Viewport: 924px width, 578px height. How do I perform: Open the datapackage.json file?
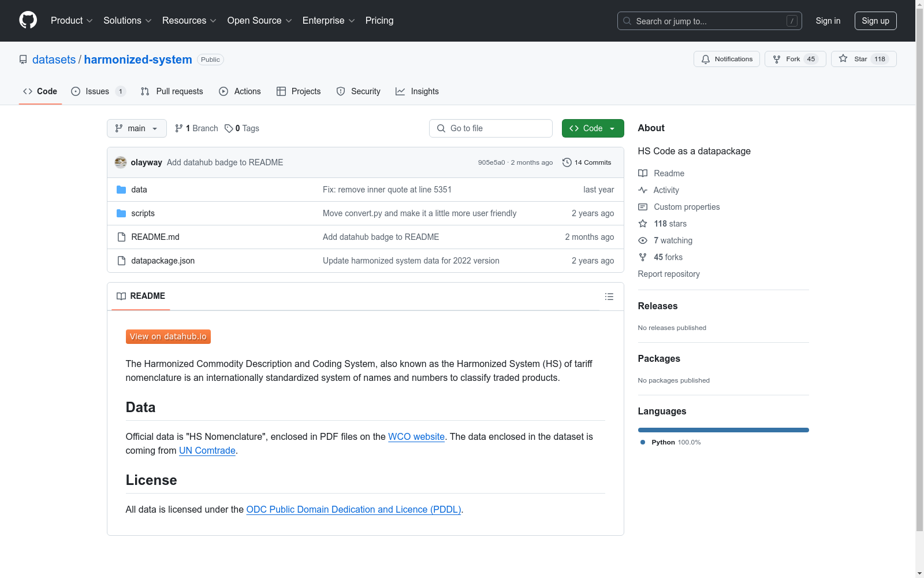click(163, 261)
